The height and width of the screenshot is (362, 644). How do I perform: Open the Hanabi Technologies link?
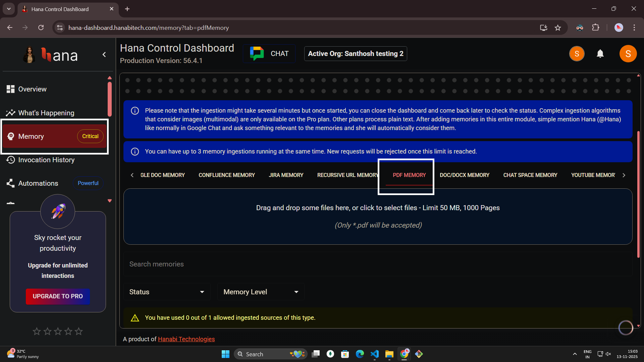pyautogui.click(x=186, y=339)
